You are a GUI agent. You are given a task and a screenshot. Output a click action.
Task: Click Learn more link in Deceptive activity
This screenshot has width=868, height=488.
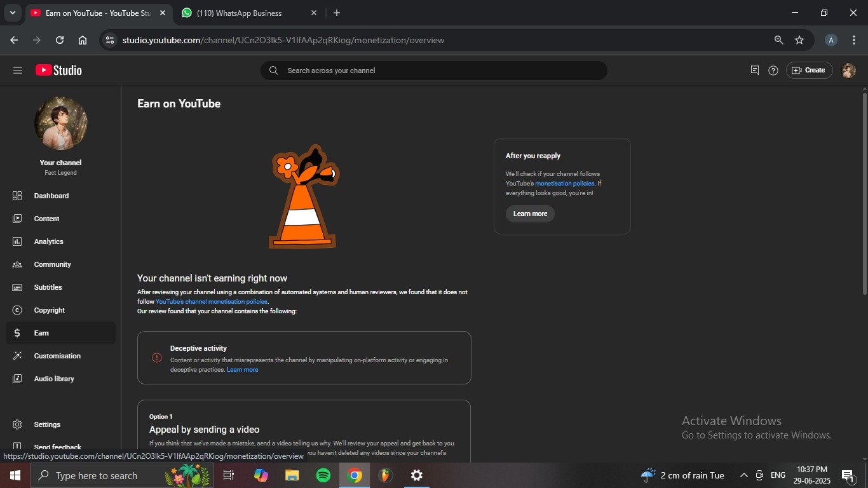point(242,370)
